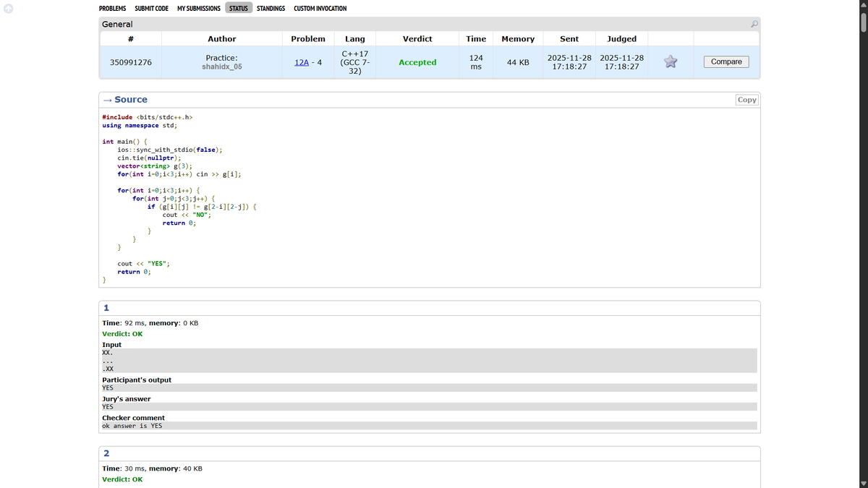This screenshot has height=488, width=868.
Task: Click the circular up-arrow icon at top left
Action: (8, 8)
